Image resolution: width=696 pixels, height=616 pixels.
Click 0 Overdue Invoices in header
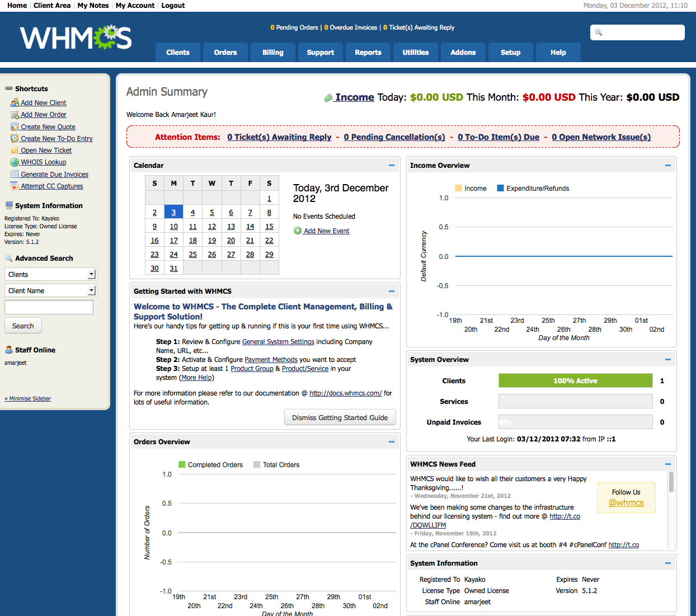(351, 27)
